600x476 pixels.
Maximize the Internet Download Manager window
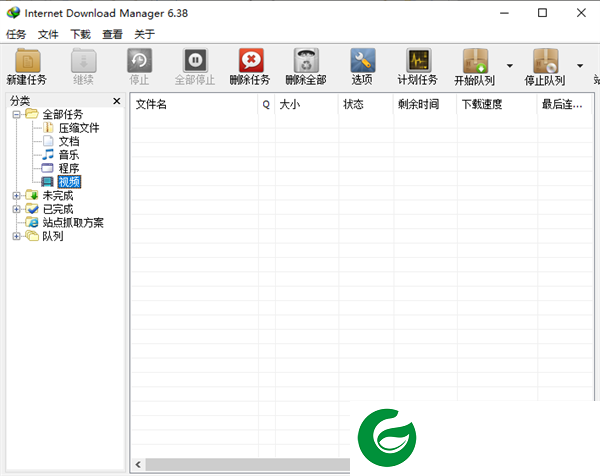click(x=543, y=13)
